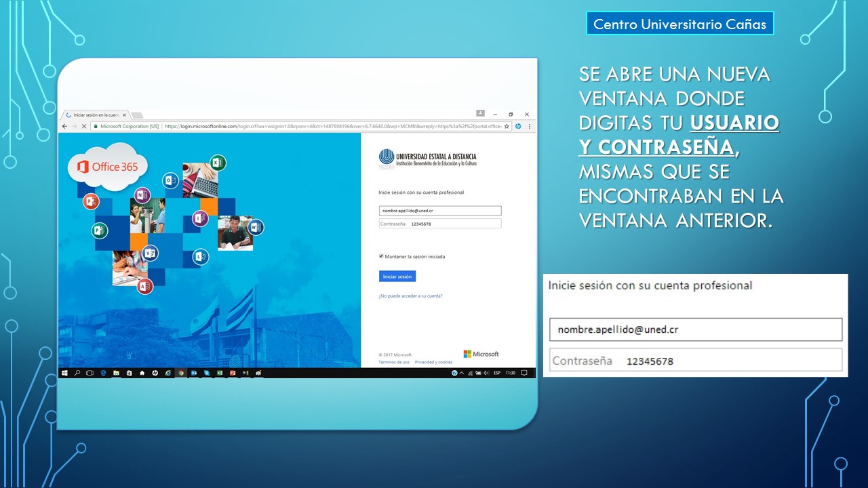Viewport: 868px width, 488px height.
Task: Open 'Términos de uso' link
Action: point(393,363)
